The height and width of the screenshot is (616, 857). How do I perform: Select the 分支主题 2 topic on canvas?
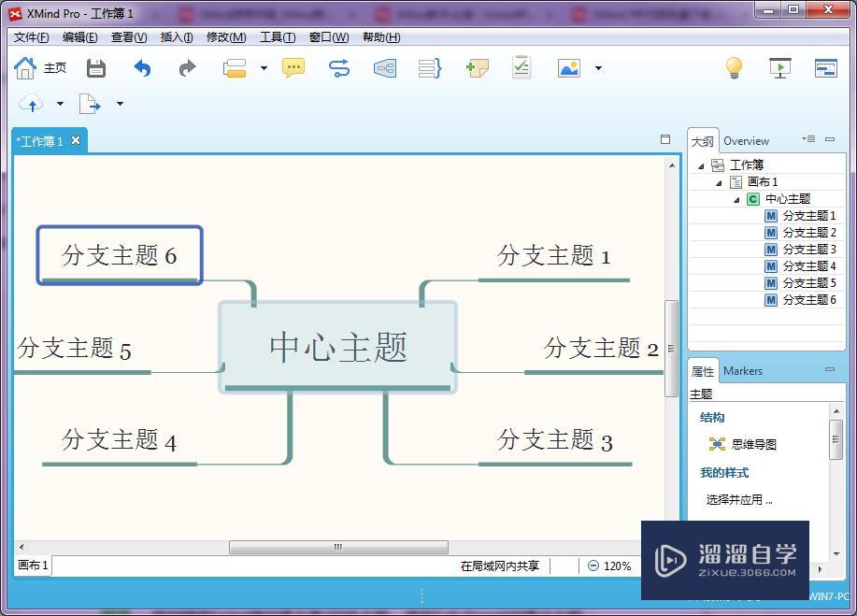(594, 353)
